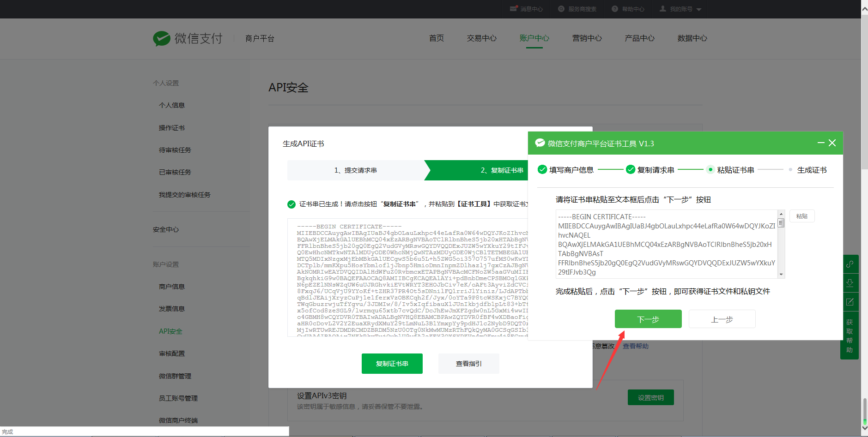Select API安全 in the left sidebar
This screenshot has width=868, height=437.
[x=170, y=331]
